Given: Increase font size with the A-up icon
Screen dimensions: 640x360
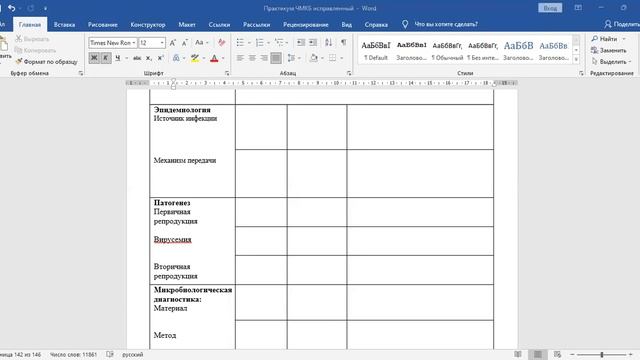Looking at the screenshot, I should [173, 42].
